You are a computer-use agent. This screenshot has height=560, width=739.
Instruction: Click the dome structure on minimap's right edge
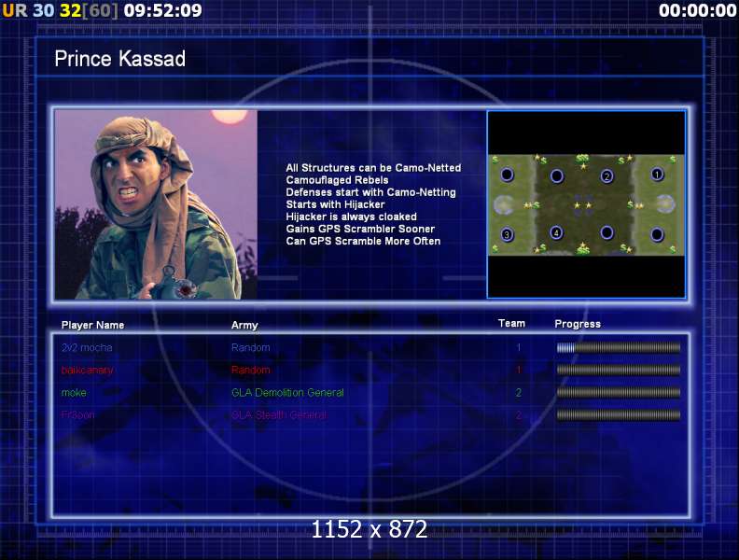coord(665,204)
